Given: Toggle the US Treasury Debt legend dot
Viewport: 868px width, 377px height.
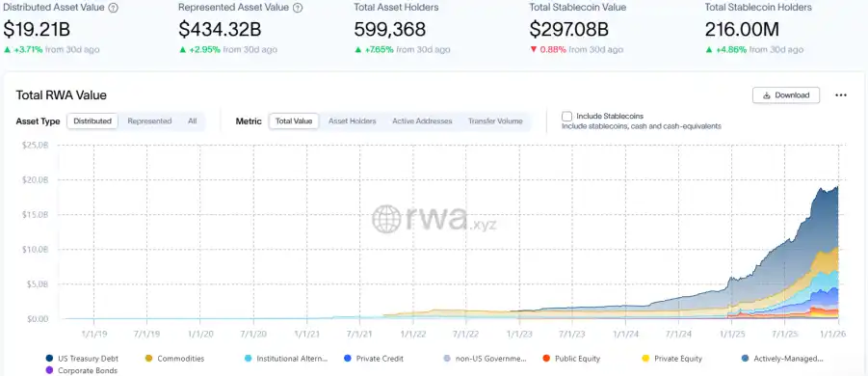Looking at the screenshot, I should [49, 359].
